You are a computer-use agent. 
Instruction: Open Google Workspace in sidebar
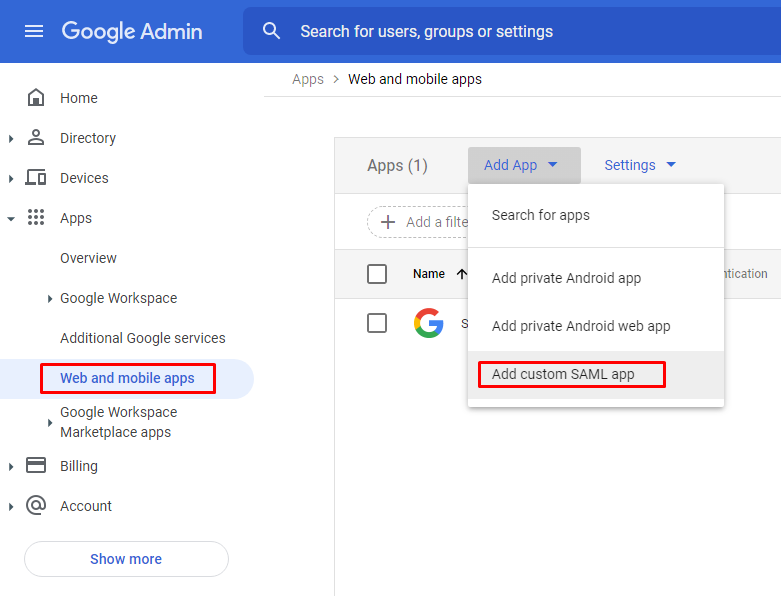coord(119,298)
